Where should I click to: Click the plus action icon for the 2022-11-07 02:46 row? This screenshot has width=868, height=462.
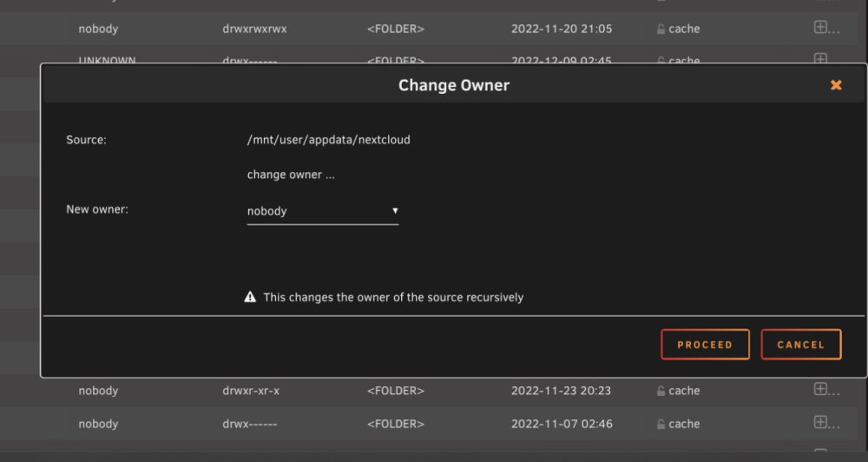820,423
